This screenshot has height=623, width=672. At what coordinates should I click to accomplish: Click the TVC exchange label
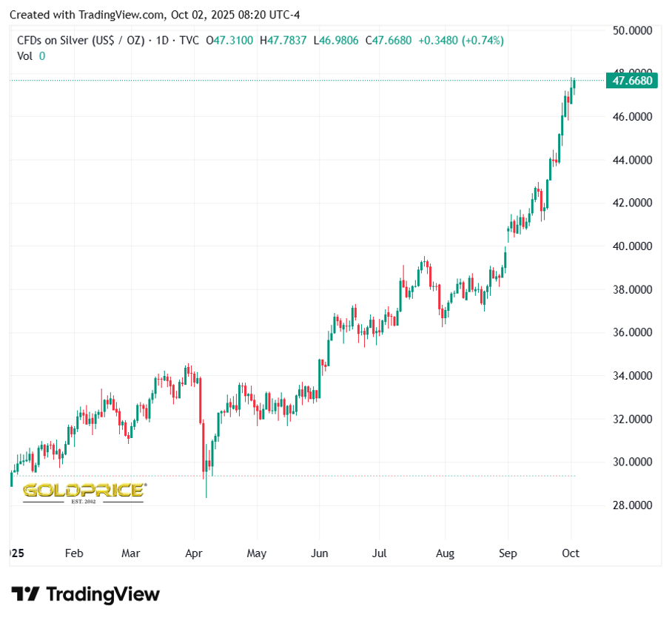click(x=188, y=41)
